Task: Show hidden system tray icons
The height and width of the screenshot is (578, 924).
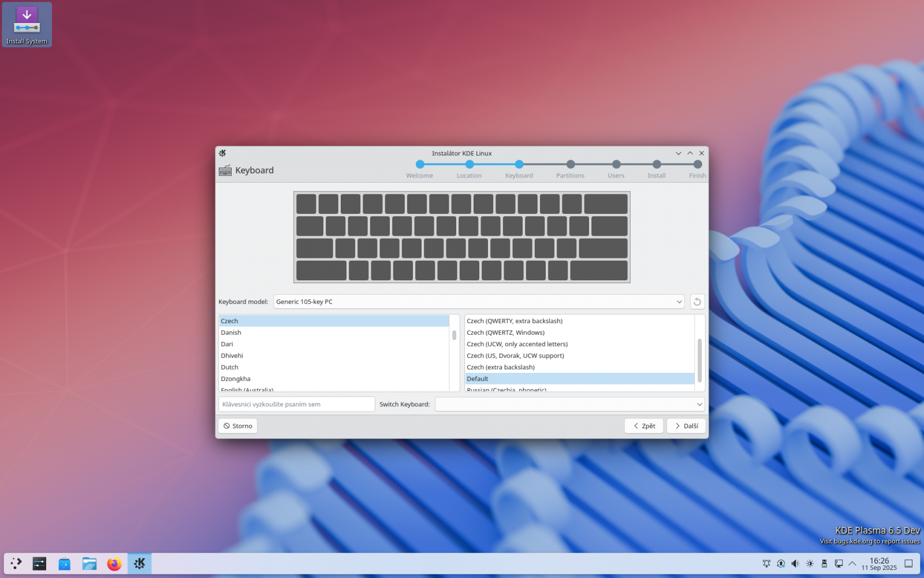Action: [852, 564]
